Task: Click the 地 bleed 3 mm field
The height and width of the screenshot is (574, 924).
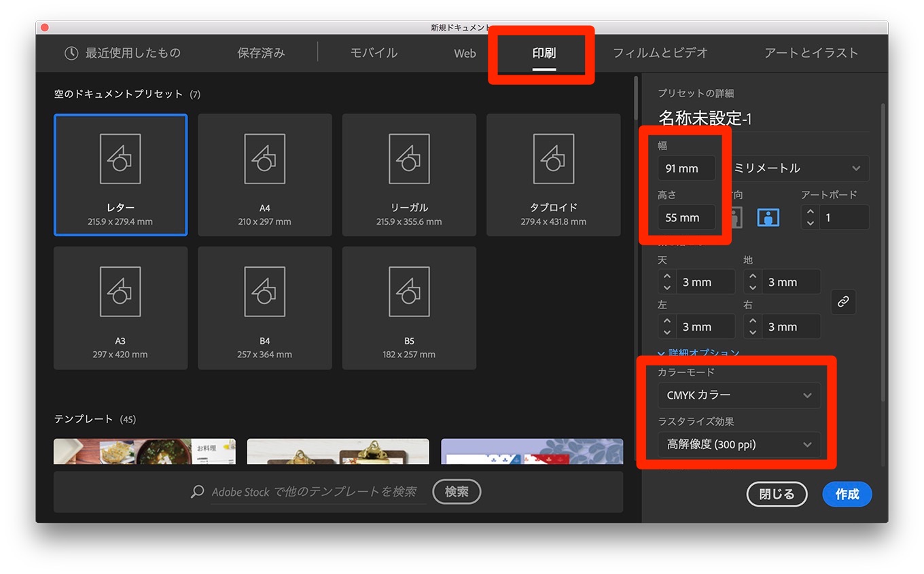Action: tap(791, 282)
